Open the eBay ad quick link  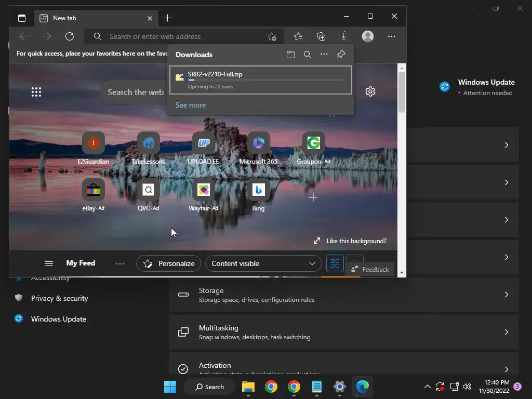(94, 195)
